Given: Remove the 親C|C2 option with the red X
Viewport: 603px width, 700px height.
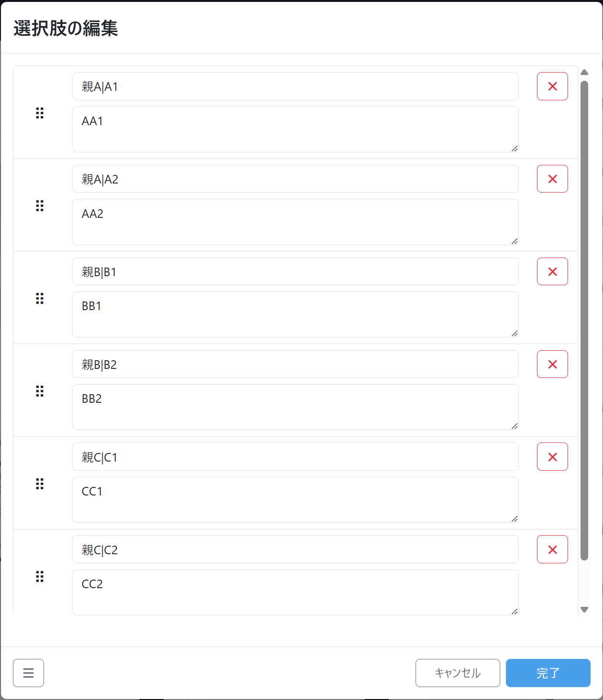Looking at the screenshot, I should 552,549.
